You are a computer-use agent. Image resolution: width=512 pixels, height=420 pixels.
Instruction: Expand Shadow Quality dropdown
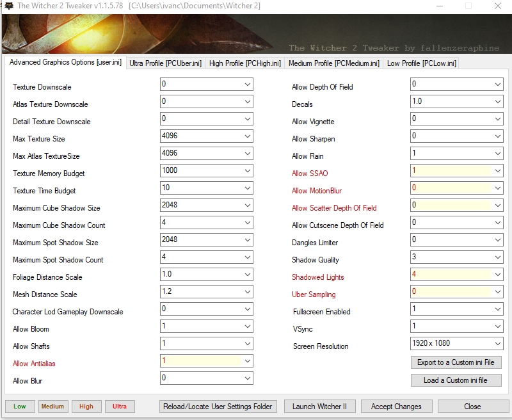pos(456,257)
